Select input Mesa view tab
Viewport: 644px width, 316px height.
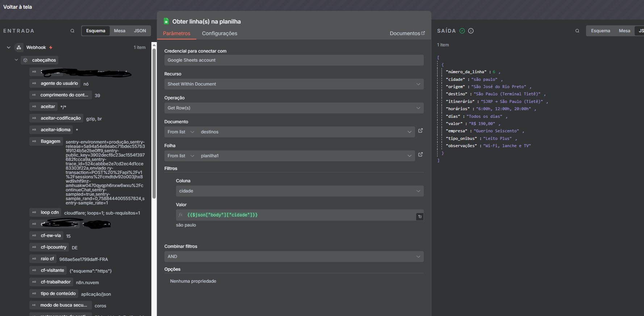click(120, 31)
